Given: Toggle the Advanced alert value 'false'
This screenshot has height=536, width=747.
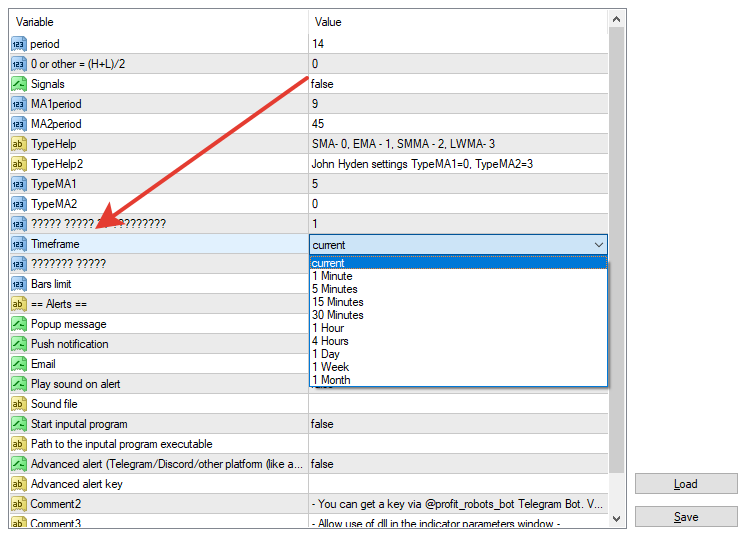Looking at the screenshot, I should pos(458,464).
